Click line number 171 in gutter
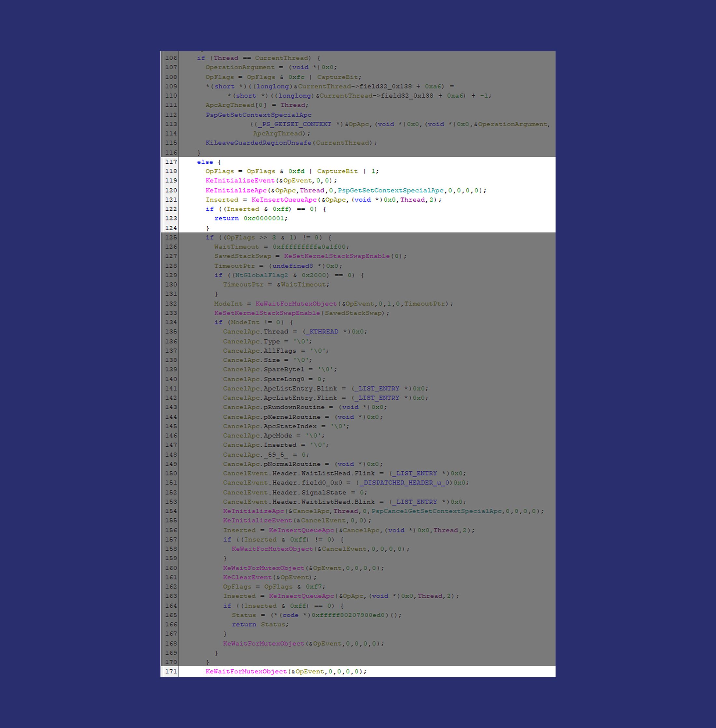This screenshot has height=728, width=716. [171, 671]
